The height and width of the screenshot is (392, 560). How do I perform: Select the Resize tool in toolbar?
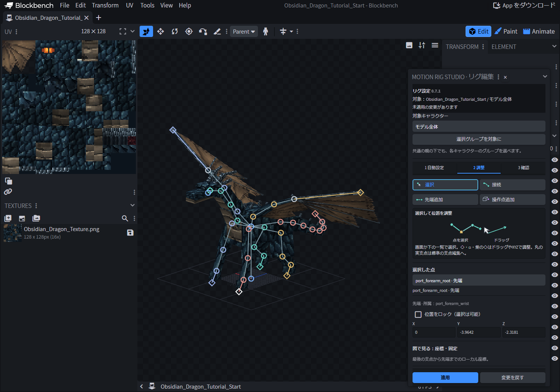coord(161,31)
